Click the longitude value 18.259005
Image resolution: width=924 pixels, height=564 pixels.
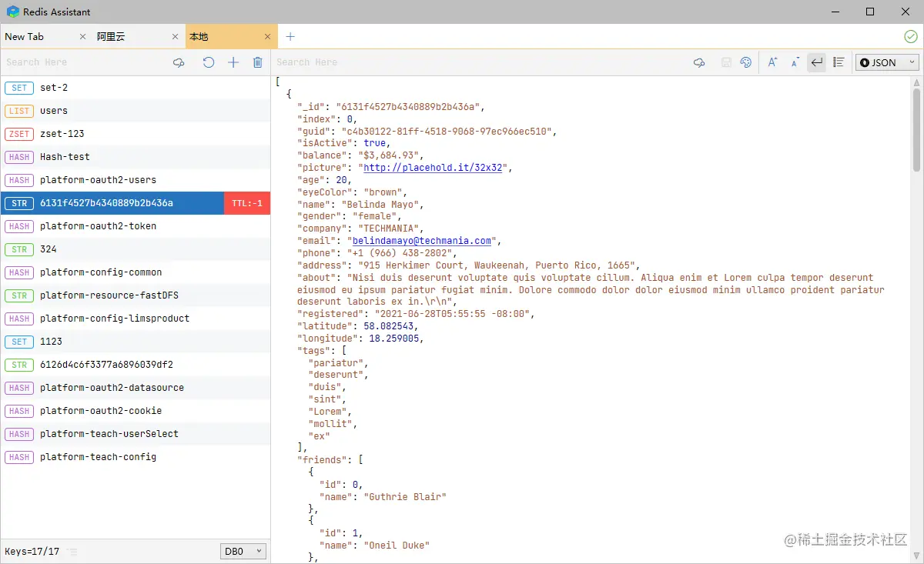click(393, 339)
